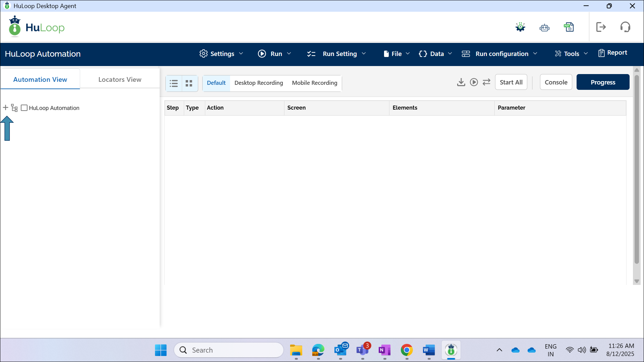The image size is (644, 362).
Task: Click the Windows taskbar Search box
Action: point(229,350)
